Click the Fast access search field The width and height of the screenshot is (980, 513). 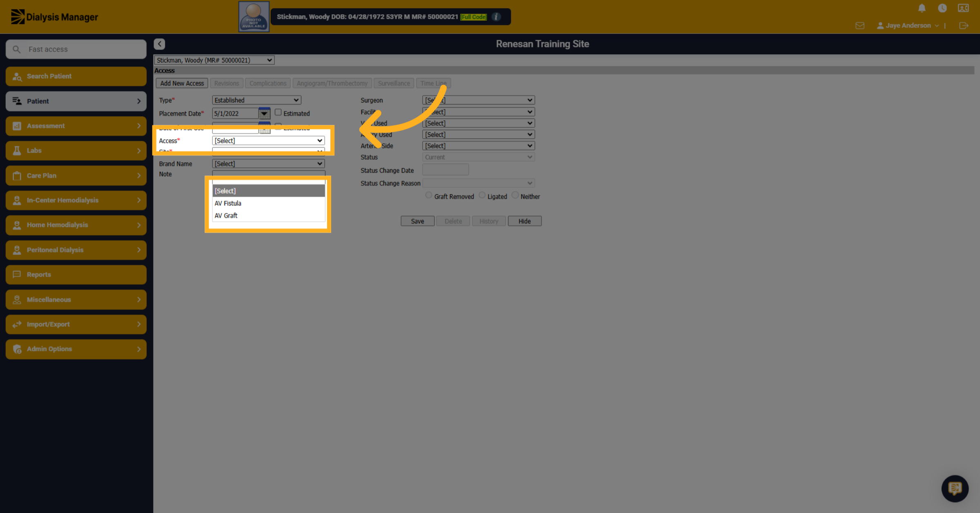tap(76, 49)
